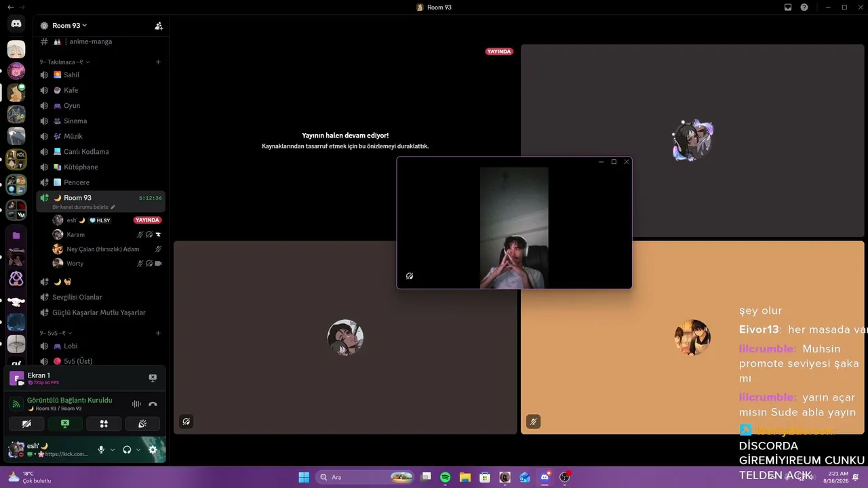This screenshot has height=488, width=868.
Task: Open the soundboard button
Action: (142, 424)
